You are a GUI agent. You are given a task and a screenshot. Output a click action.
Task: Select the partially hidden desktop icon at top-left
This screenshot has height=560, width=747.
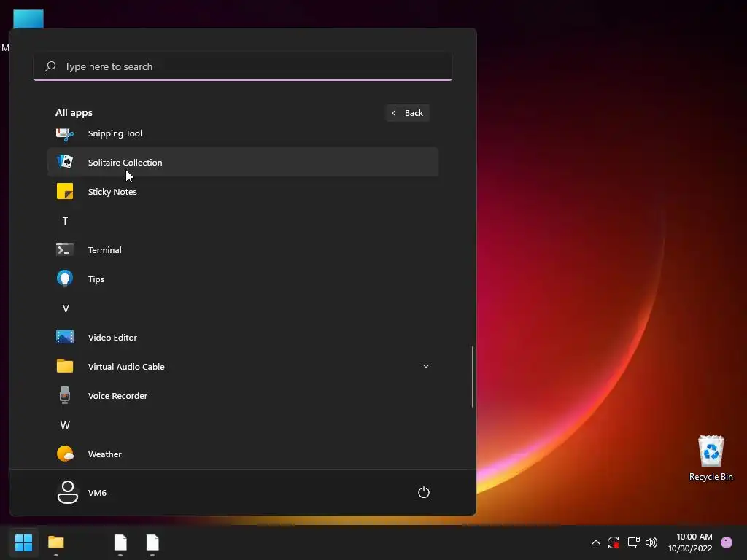[28, 18]
